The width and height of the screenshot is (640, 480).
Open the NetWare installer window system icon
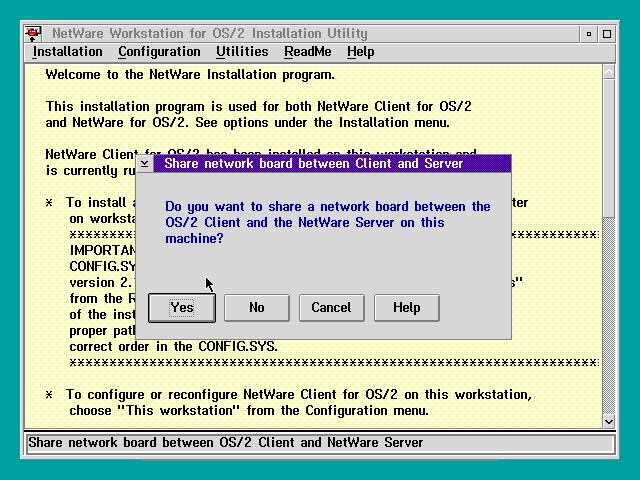tap(33, 33)
